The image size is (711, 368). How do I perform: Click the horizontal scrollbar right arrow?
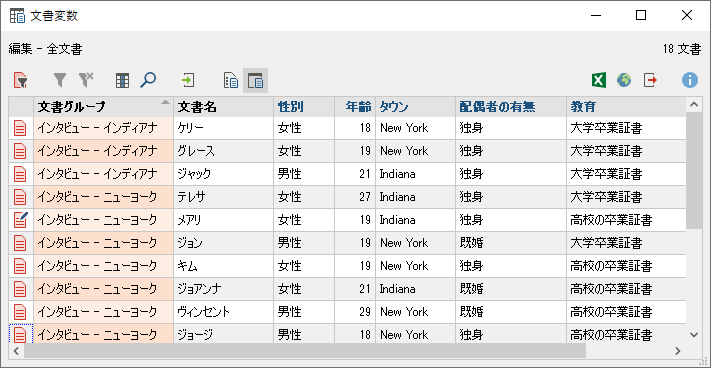[x=678, y=351]
